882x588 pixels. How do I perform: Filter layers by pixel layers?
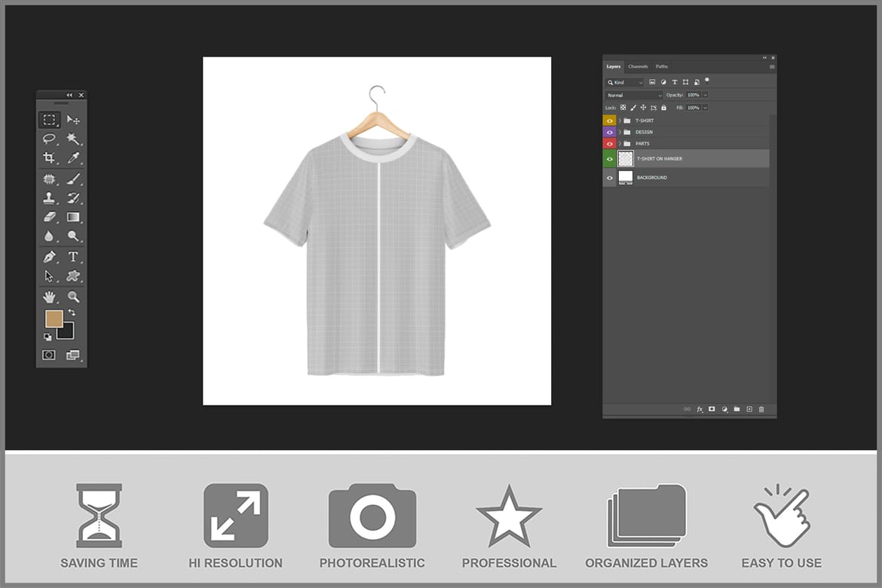pyautogui.click(x=652, y=82)
